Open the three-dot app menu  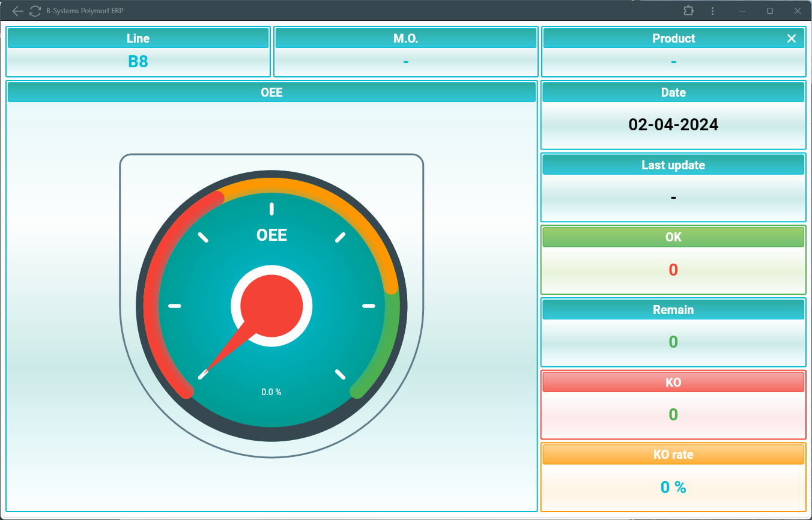pyautogui.click(x=712, y=11)
